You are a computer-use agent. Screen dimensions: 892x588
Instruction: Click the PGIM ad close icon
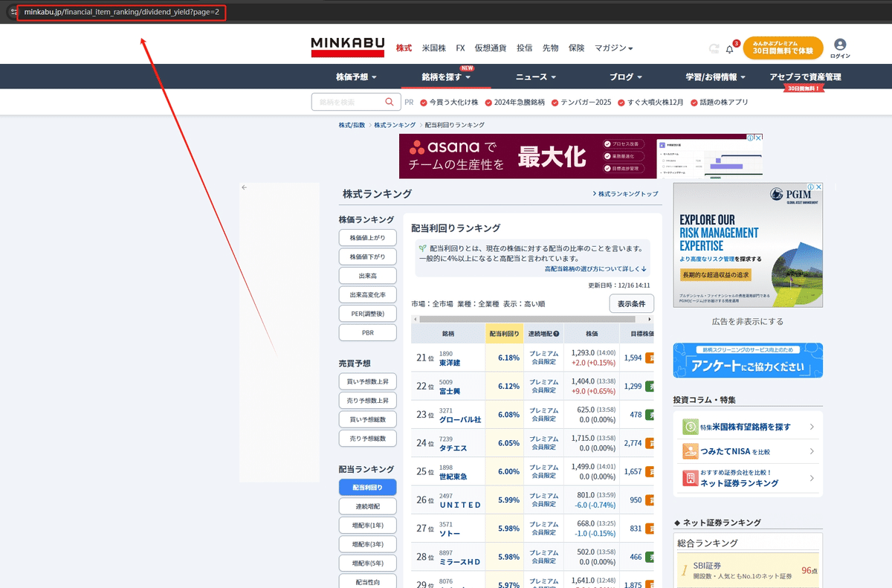(x=818, y=187)
